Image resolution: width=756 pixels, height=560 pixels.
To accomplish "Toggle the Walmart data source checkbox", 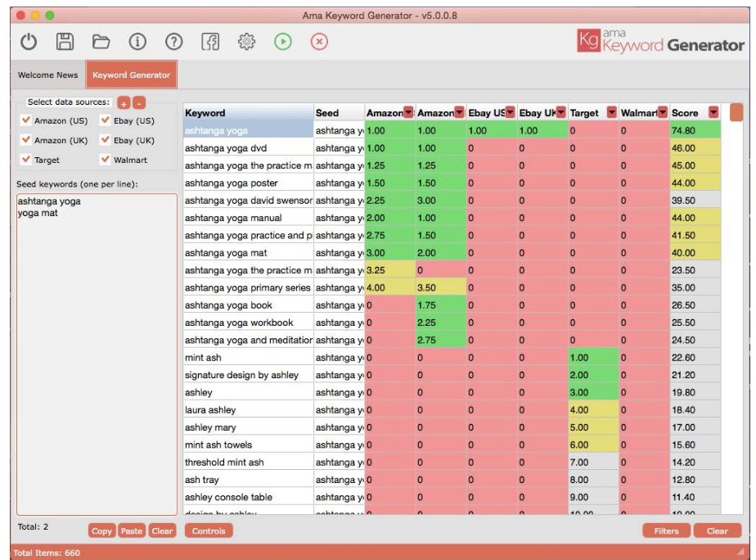I will [x=105, y=159].
